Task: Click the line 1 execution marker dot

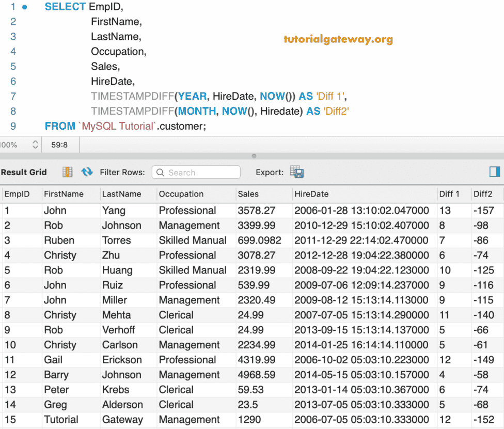Action: pos(25,7)
